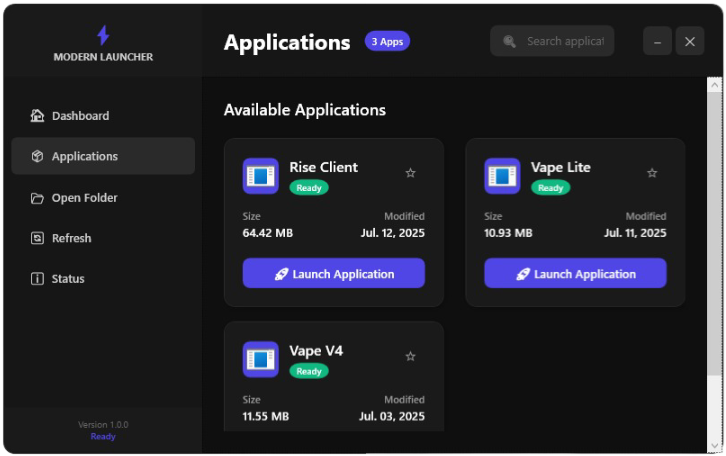Viewport: 726px width, 456px height.
Task: Click the Ready badge under Rise Client
Action: [309, 187]
